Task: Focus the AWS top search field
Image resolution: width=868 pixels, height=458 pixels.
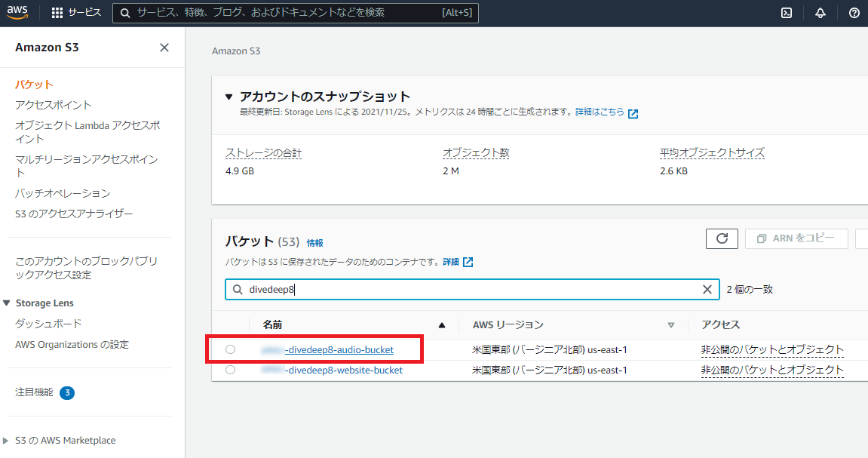Action: (296, 13)
